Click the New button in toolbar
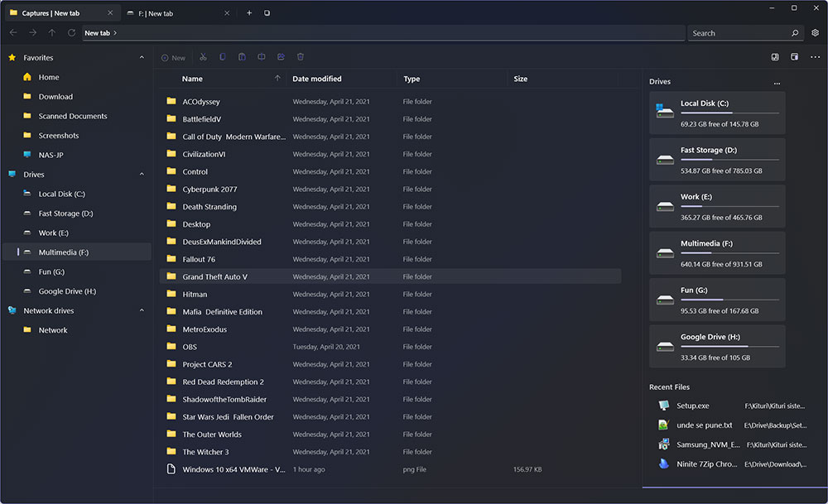 pyautogui.click(x=173, y=58)
